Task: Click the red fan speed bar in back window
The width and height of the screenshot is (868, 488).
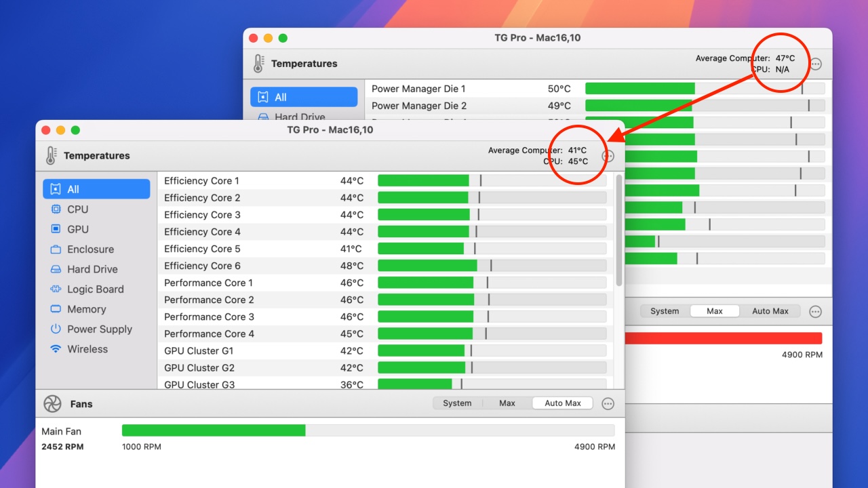Action: point(723,338)
